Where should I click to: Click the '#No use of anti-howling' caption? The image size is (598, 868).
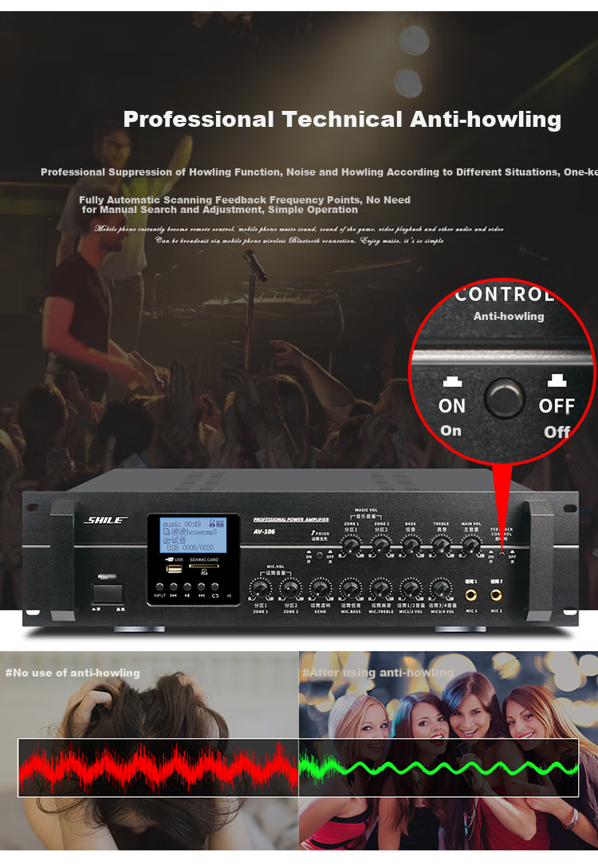(x=73, y=673)
